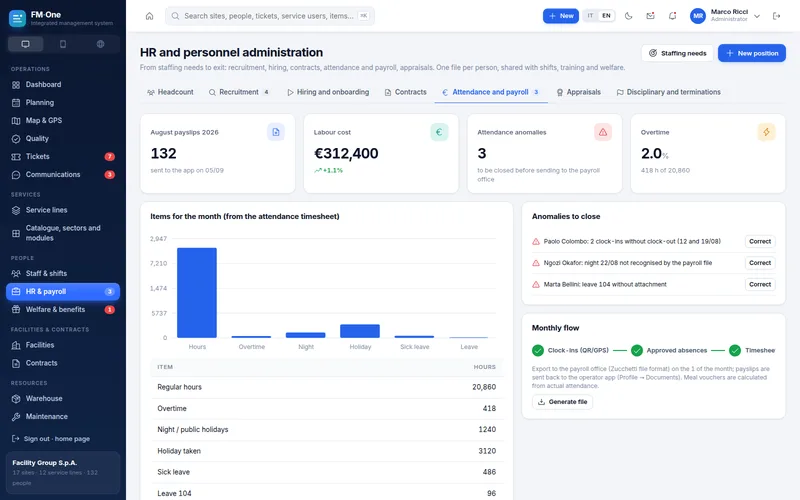Correct Paolo Colombo clock-in anomaly
Viewport: 800px width, 500px height.
760,241
